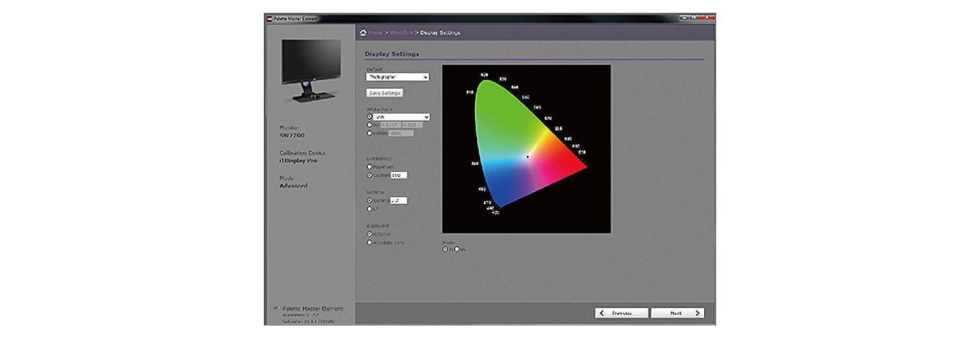
Task: Click the monitor preview image
Action: tap(309, 70)
